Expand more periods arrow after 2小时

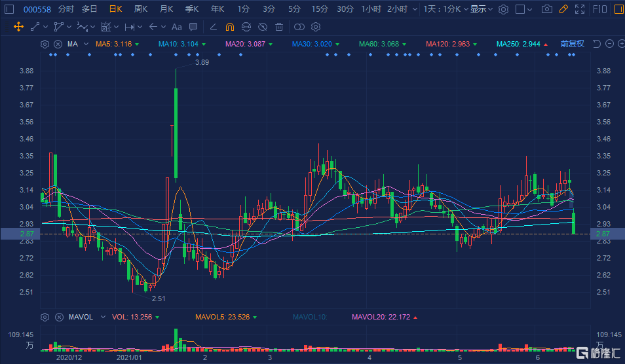415,9
